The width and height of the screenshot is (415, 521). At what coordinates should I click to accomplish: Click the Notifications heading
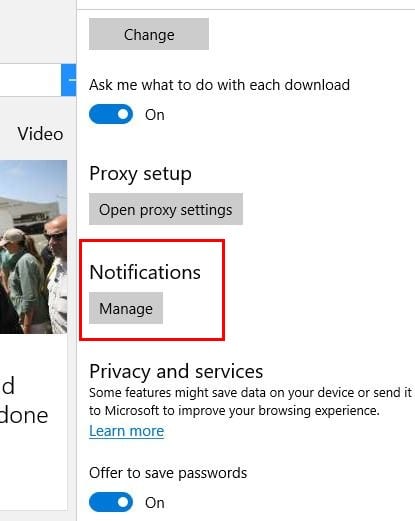coord(145,272)
